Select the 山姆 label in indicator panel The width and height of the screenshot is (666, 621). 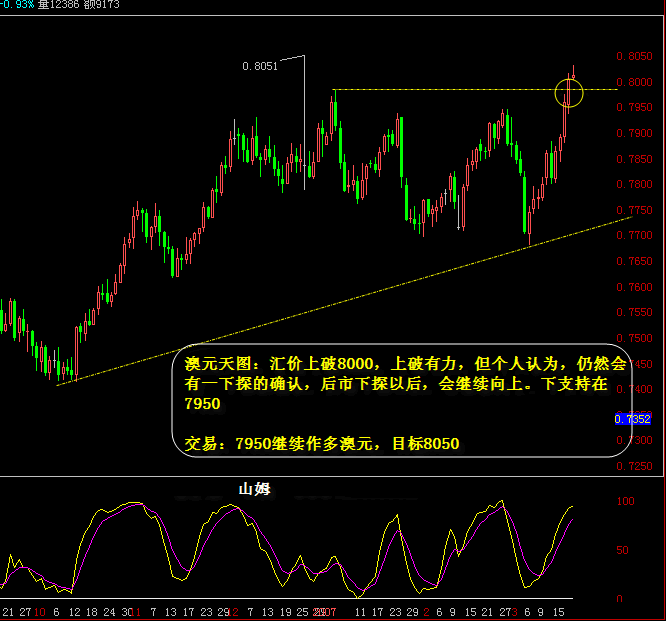tap(255, 489)
